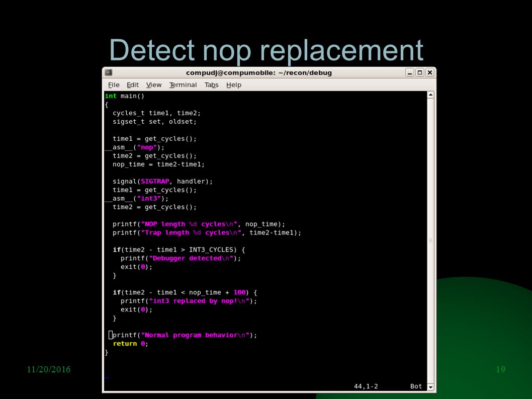The image size is (532, 399).
Task: Click the slide number 19
Action: coord(500,369)
